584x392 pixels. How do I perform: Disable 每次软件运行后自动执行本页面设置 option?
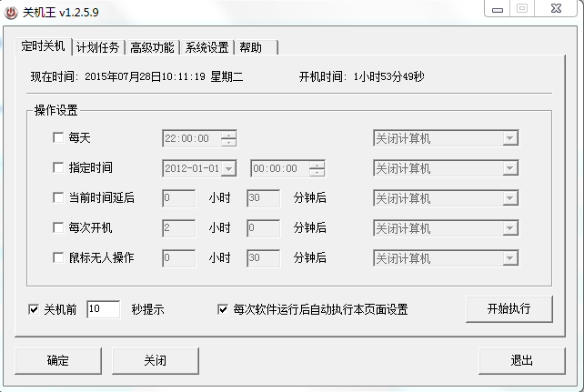[223, 309]
